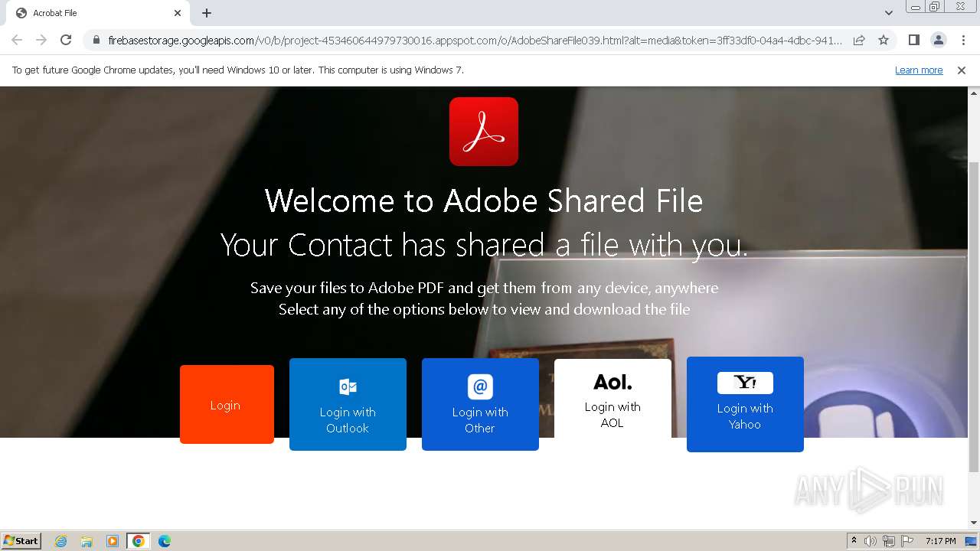Viewport: 980px width, 551px height.
Task: Click the 7:17 PM clock
Action: (x=940, y=541)
